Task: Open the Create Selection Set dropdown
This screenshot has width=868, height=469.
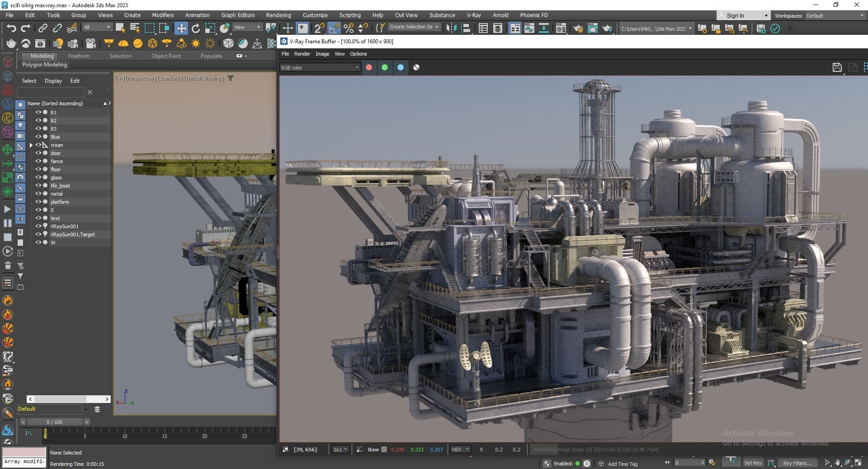Action: coord(414,27)
